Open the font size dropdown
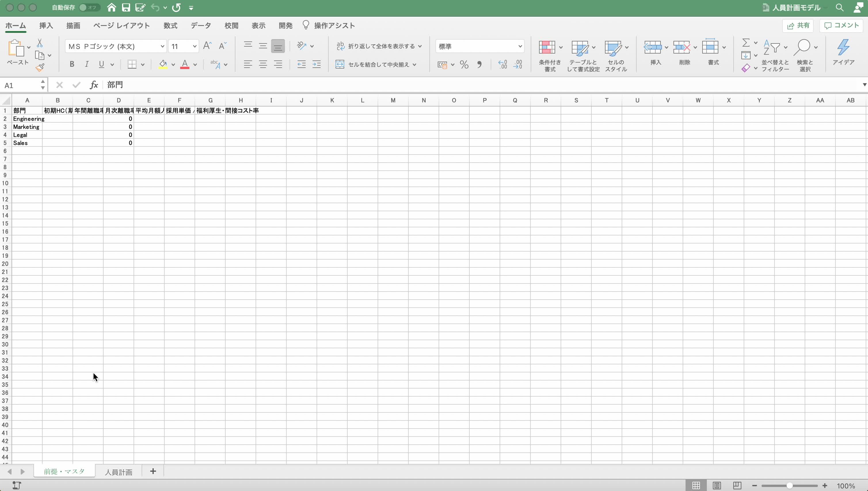Screen dimensions: 868x491 tap(194, 46)
